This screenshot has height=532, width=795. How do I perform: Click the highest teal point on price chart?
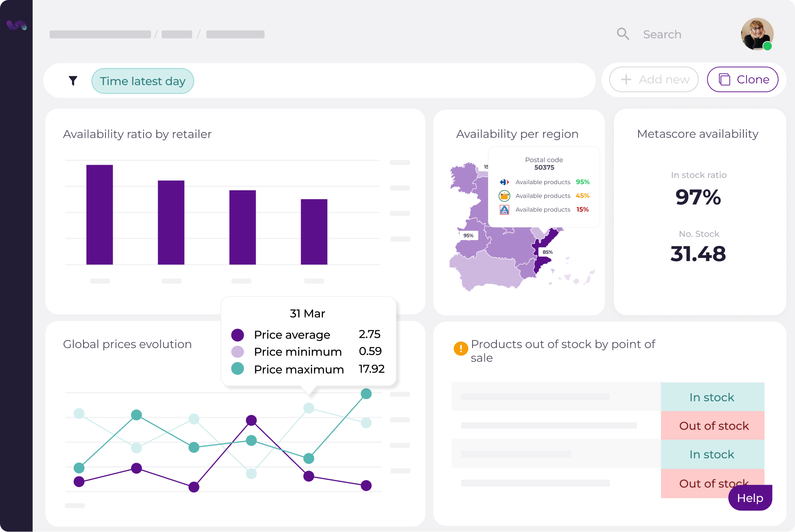(366, 394)
